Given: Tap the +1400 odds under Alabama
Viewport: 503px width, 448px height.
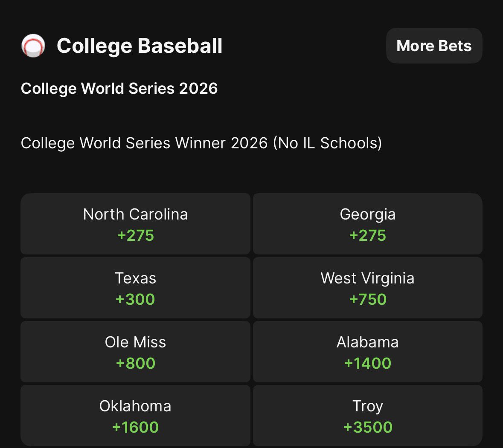Looking at the screenshot, I should [x=368, y=364].
